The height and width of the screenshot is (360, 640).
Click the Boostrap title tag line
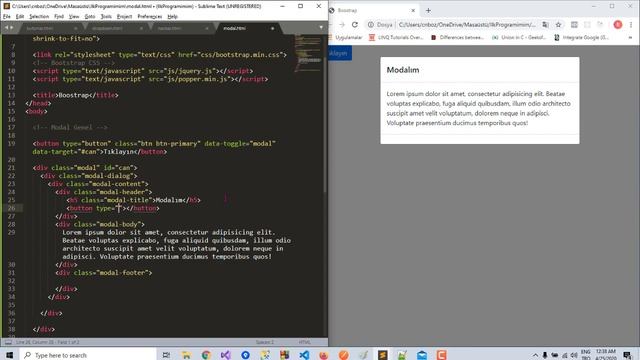coord(76,95)
